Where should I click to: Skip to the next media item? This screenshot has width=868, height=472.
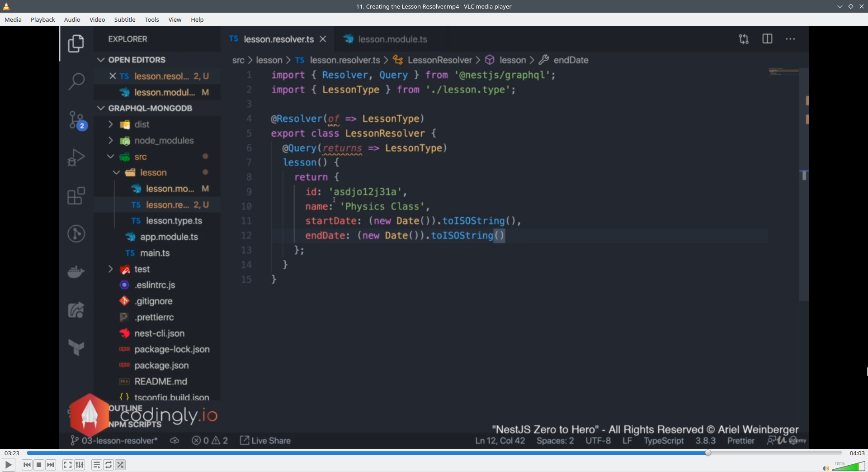coord(51,465)
